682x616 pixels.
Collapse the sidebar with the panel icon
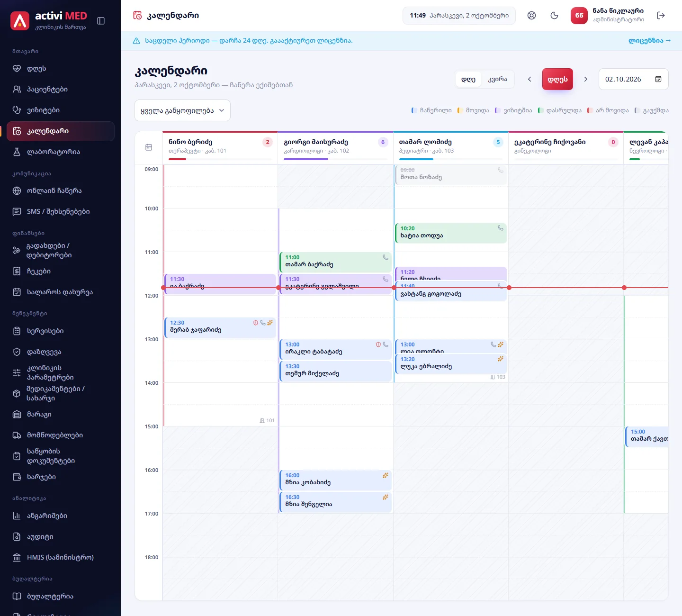tap(101, 21)
